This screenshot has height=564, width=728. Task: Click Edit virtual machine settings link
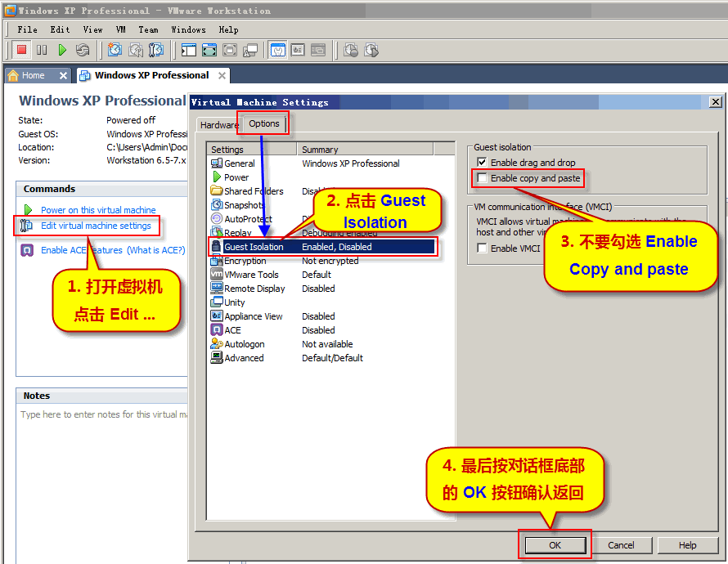96,226
